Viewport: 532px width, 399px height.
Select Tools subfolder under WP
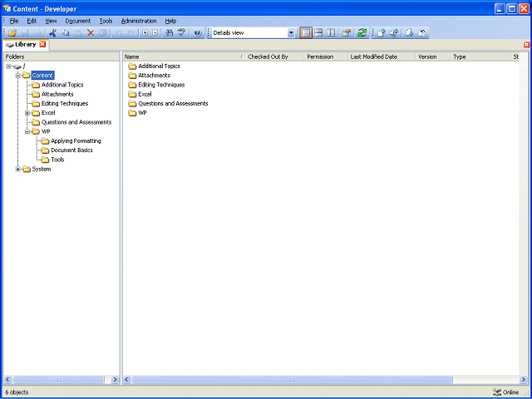point(57,160)
